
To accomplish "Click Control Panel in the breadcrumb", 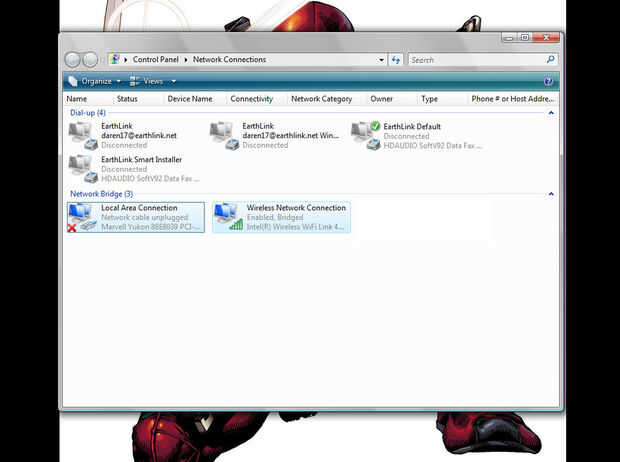I will pyautogui.click(x=156, y=59).
